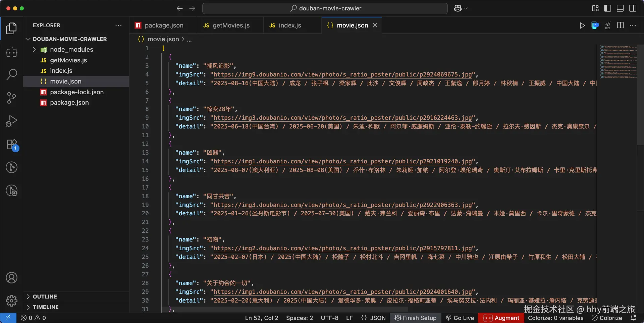Viewport: 644px width, 323px height.
Task: Click the douban-movie-crawler command center search
Action: (325, 8)
